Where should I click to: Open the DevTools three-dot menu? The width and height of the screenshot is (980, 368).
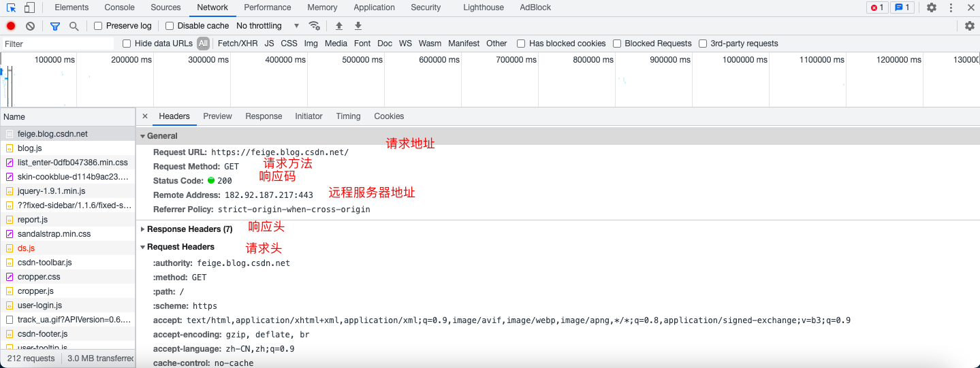pos(951,7)
